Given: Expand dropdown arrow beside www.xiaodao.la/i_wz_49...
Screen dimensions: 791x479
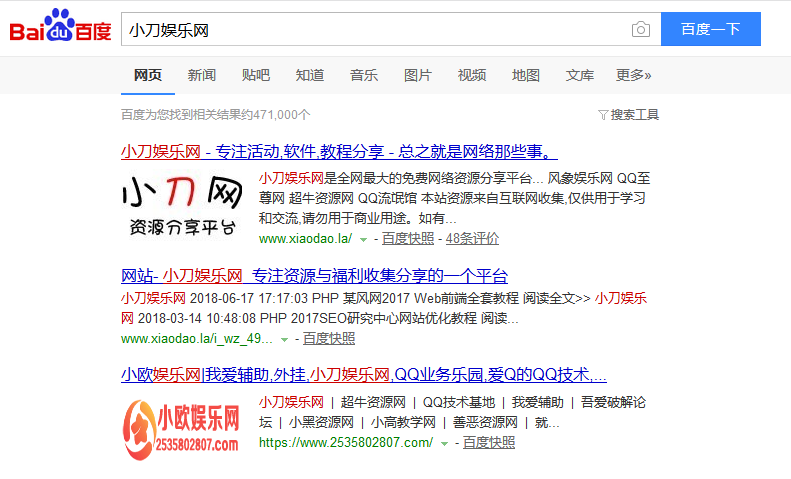Looking at the screenshot, I should pyautogui.click(x=285, y=339).
